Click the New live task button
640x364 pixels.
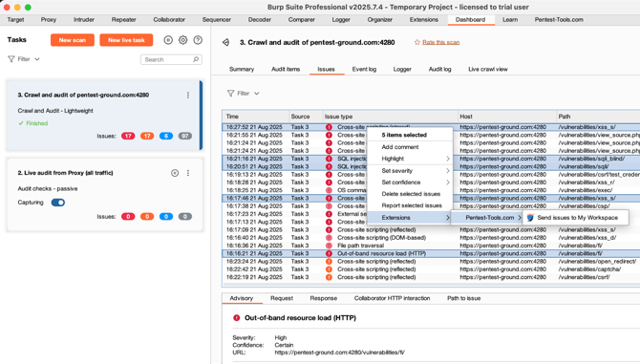pyautogui.click(x=126, y=40)
